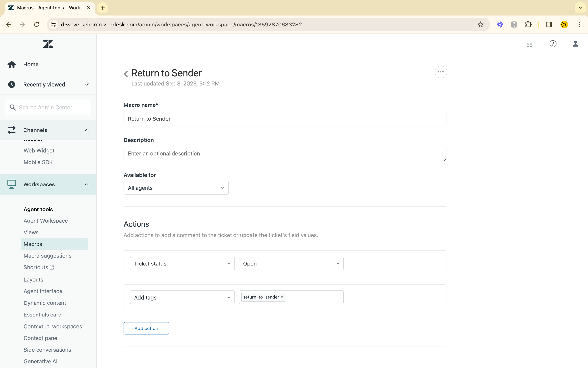The image size is (588, 368).
Task: Remove the return_to_sender tag
Action: pos(282,297)
